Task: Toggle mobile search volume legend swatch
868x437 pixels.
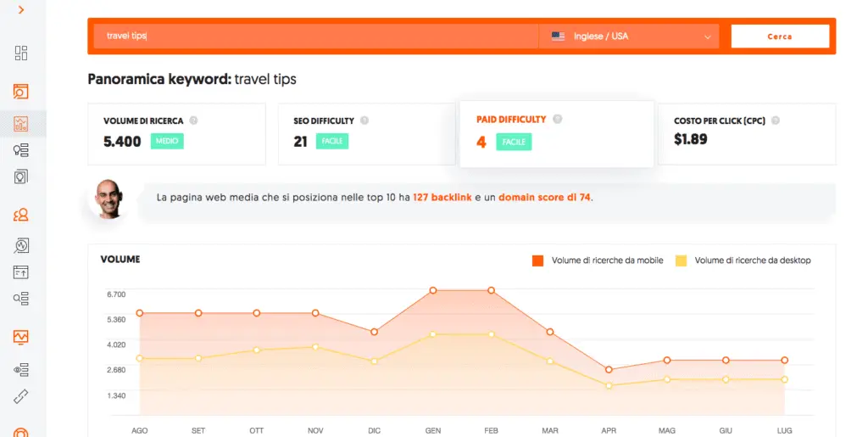Action: click(x=537, y=261)
